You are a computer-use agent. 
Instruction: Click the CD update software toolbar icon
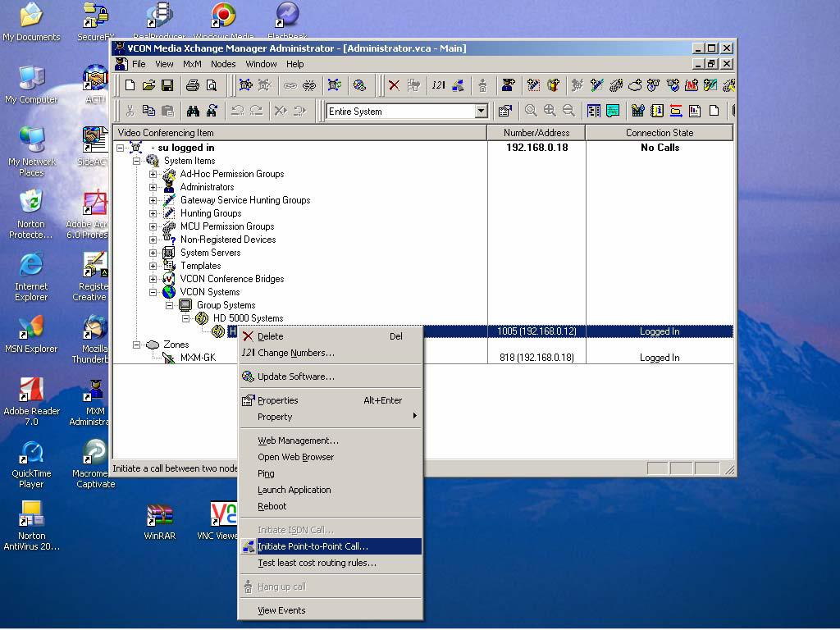360,85
